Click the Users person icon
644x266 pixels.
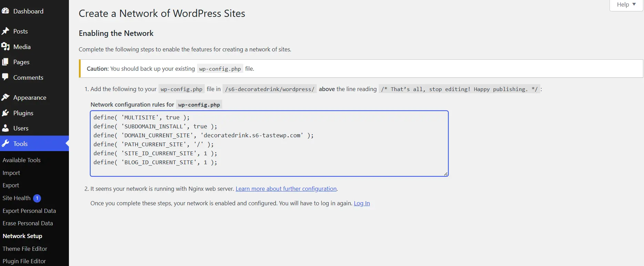pyautogui.click(x=5, y=128)
